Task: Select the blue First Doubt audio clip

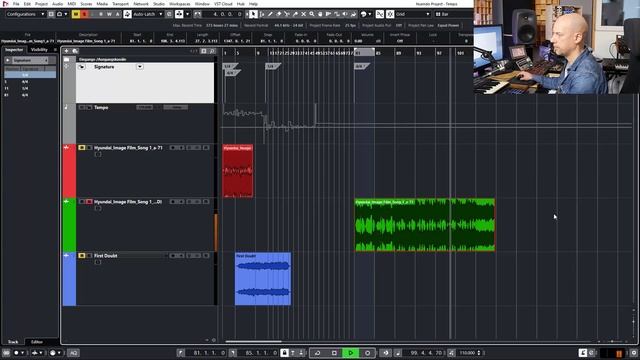Action: point(263,279)
